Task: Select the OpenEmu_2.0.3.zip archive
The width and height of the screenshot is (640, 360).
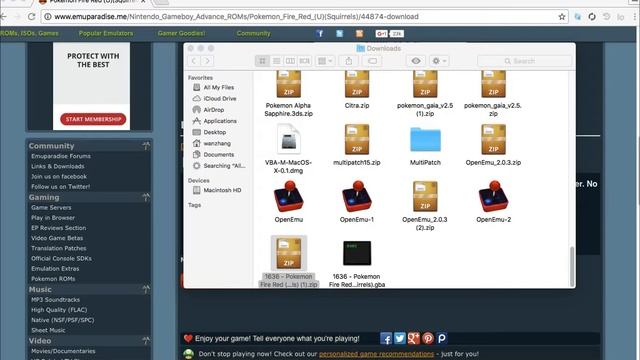Action: [493, 139]
